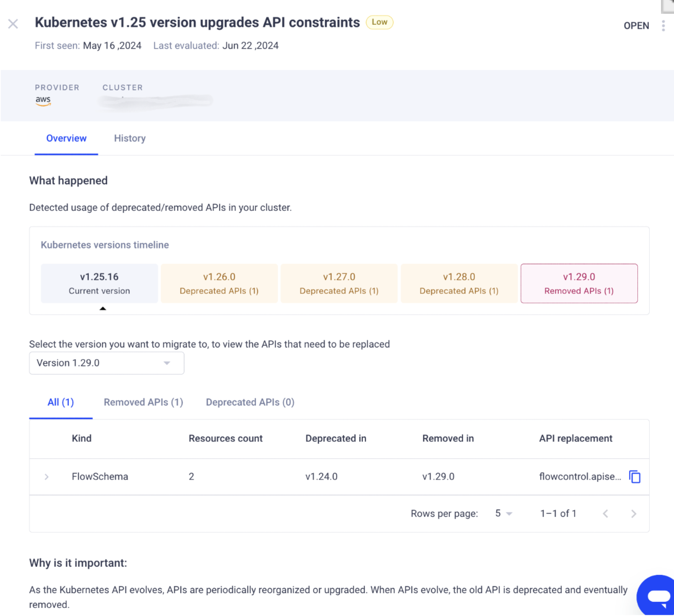Open the three-dot options menu
Screen dimensions: 674x616
(663, 26)
